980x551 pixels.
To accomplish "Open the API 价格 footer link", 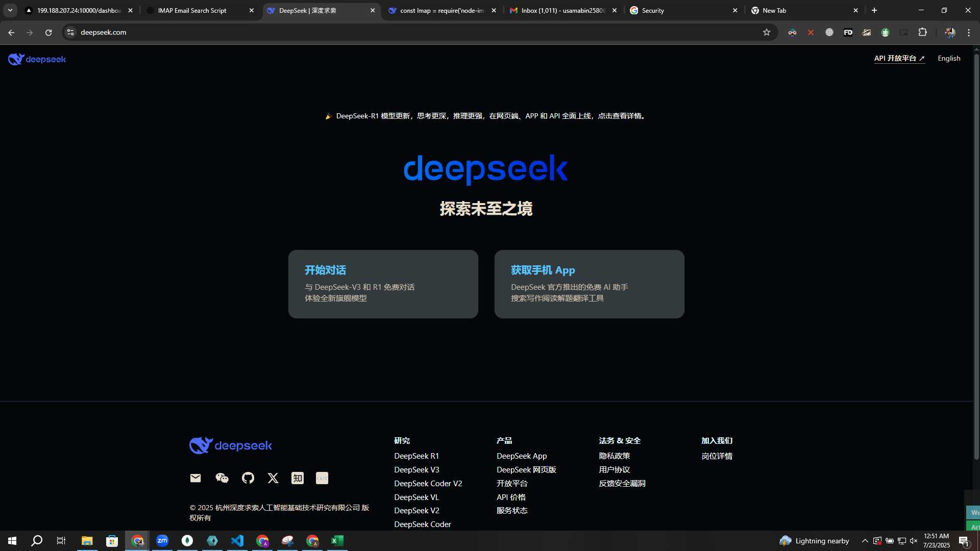I will pyautogui.click(x=511, y=497).
